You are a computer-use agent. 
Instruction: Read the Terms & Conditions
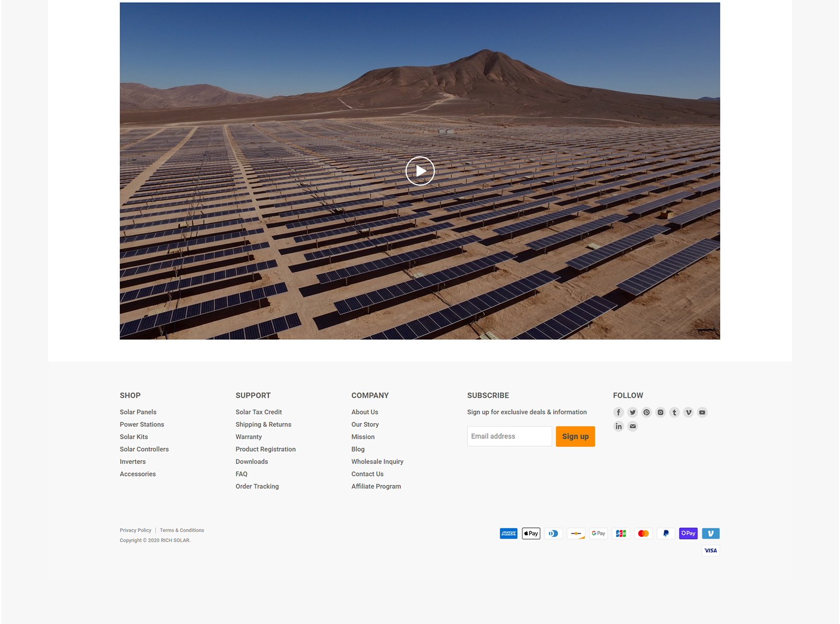pos(182,530)
